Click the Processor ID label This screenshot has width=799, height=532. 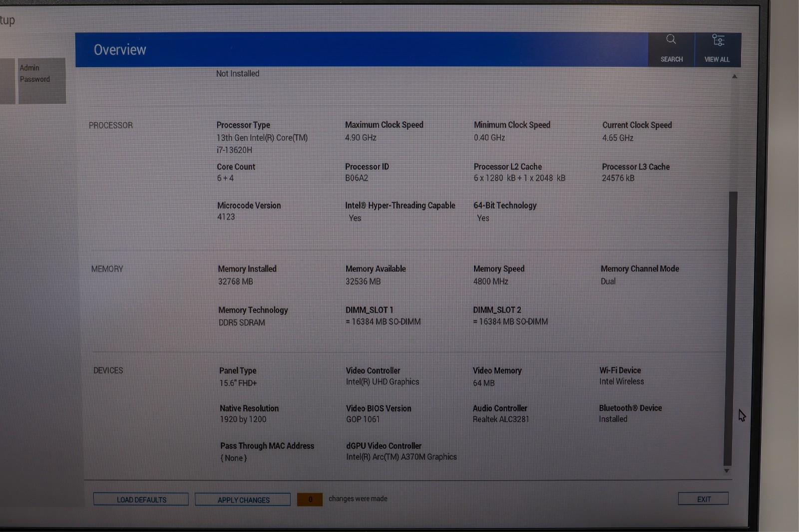(x=367, y=167)
